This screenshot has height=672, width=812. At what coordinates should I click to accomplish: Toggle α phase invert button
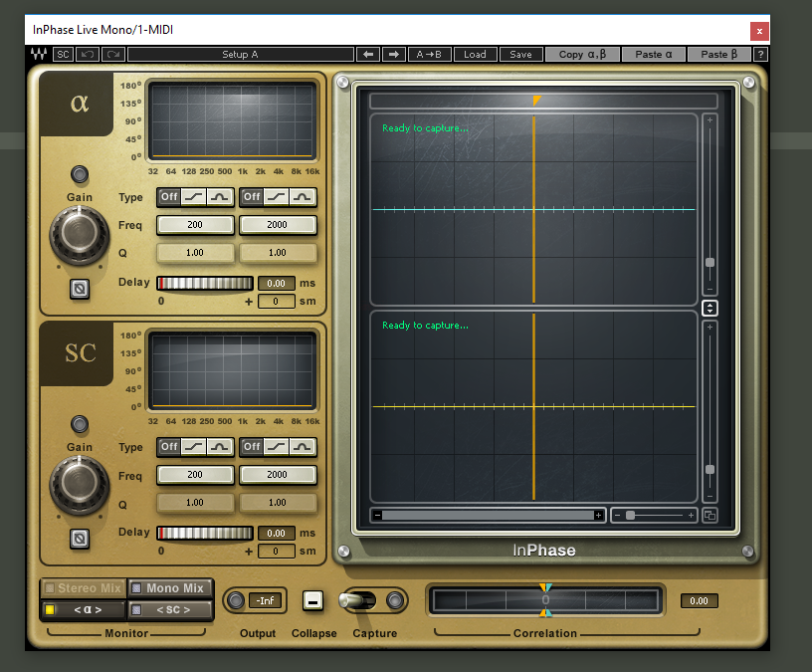click(x=80, y=289)
